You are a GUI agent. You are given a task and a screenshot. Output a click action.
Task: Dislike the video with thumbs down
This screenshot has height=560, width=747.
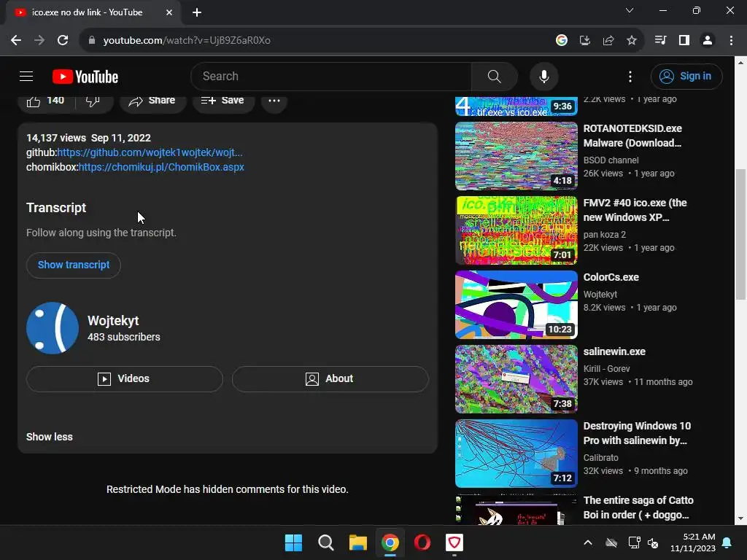pos(93,101)
